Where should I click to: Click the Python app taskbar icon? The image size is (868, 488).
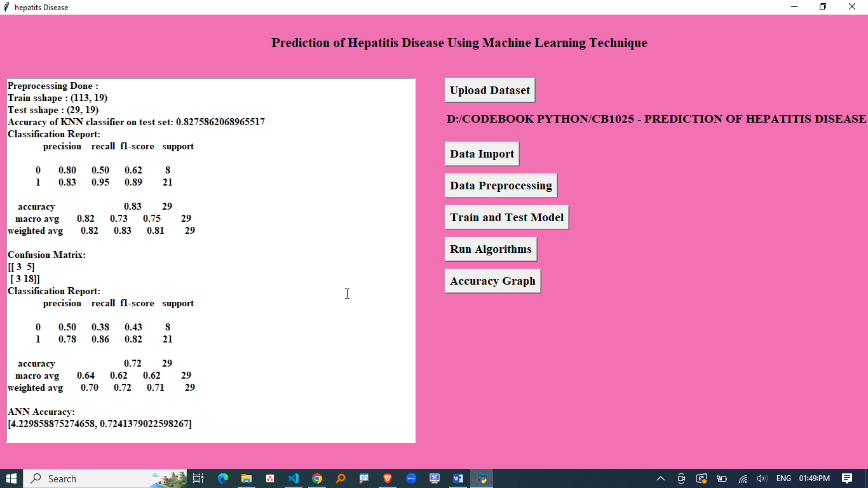pyautogui.click(x=482, y=478)
